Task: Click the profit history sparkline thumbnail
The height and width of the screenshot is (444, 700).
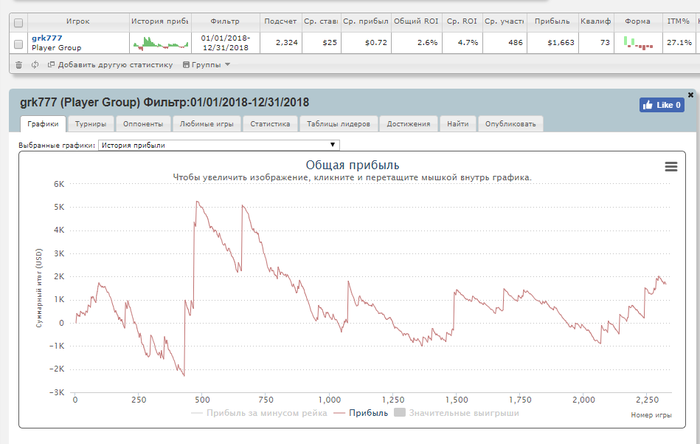Action: pos(160,44)
